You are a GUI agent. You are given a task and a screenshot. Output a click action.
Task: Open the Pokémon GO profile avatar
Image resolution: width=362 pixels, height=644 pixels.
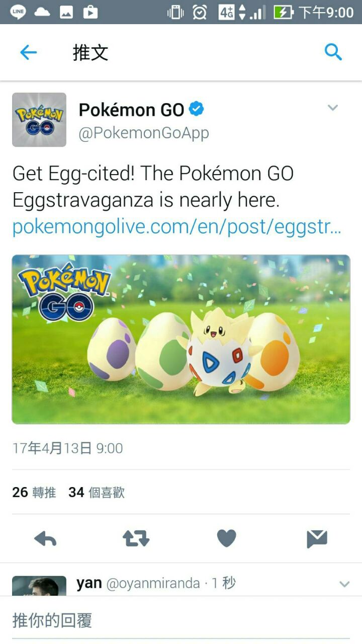click(39, 120)
